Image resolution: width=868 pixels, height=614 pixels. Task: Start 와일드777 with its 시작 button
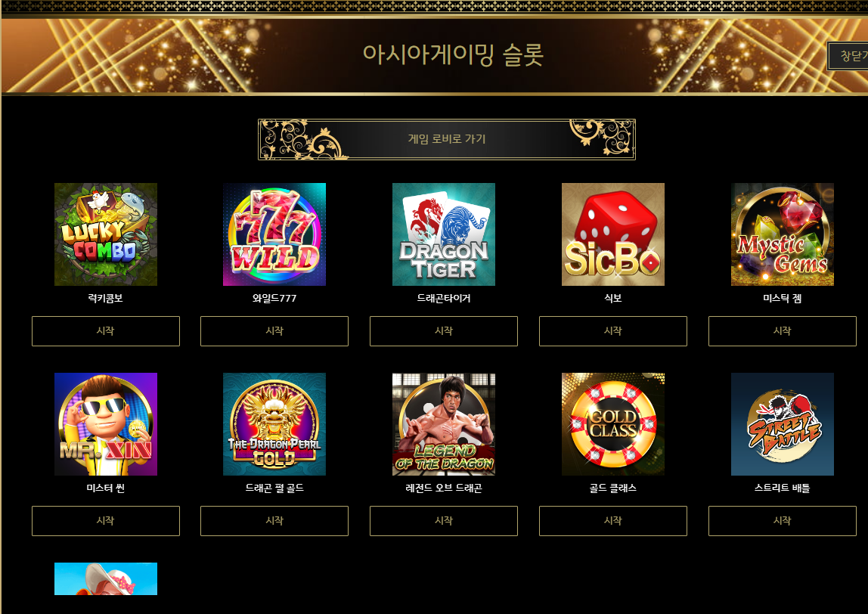click(274, 331)
